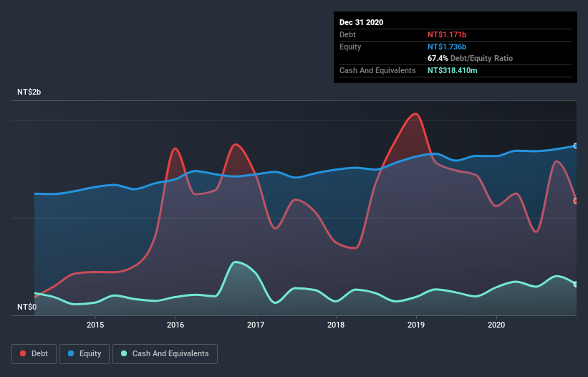Click the Equity label in tooltip

(350, 47)
